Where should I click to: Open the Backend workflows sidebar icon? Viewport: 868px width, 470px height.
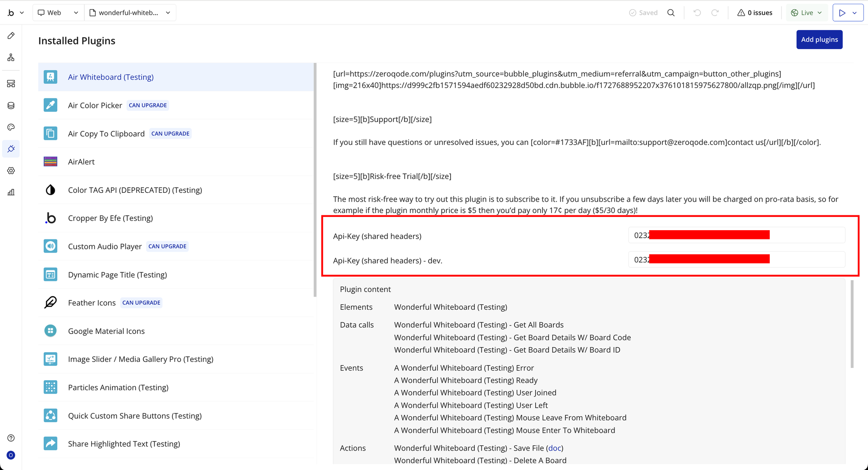click(x=11, y=83)
